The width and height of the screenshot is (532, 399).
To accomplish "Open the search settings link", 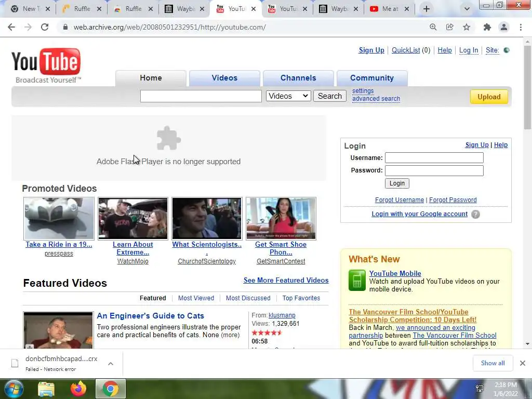I will pos(363,91).
